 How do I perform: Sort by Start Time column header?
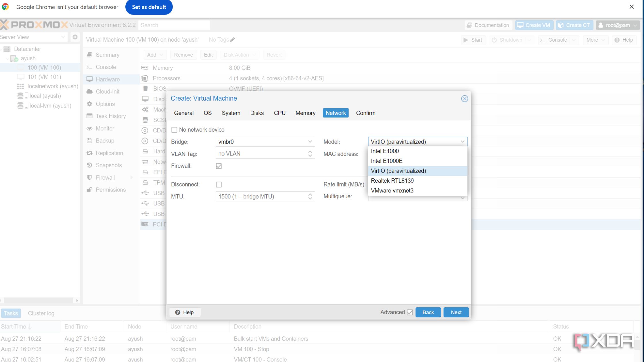click(x=30, y=327)
